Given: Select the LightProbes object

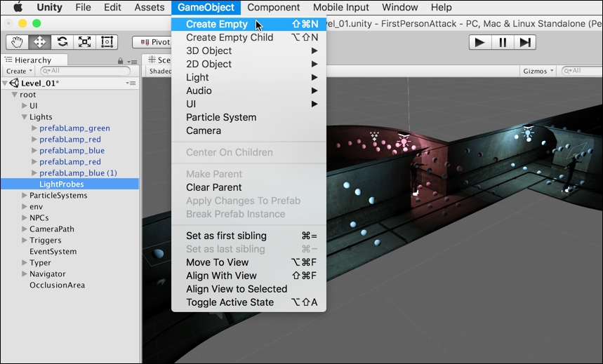Looking at the screenshot, I should 69,184.
